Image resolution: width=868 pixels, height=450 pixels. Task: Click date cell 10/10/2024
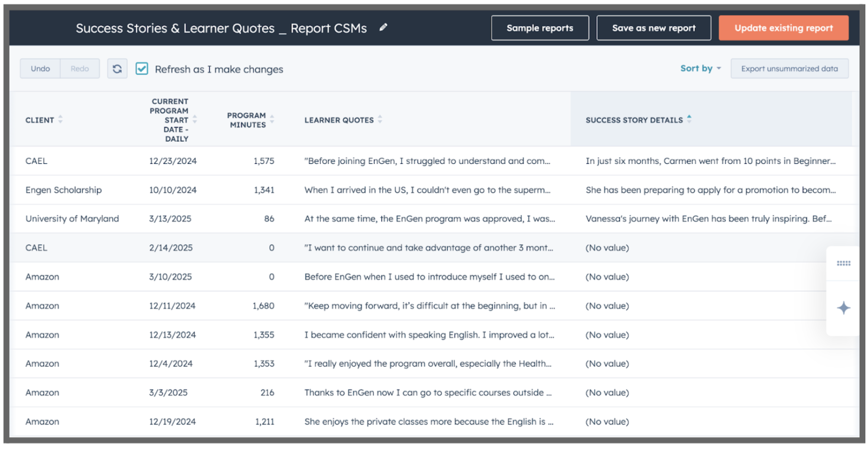tap(173, 190)
